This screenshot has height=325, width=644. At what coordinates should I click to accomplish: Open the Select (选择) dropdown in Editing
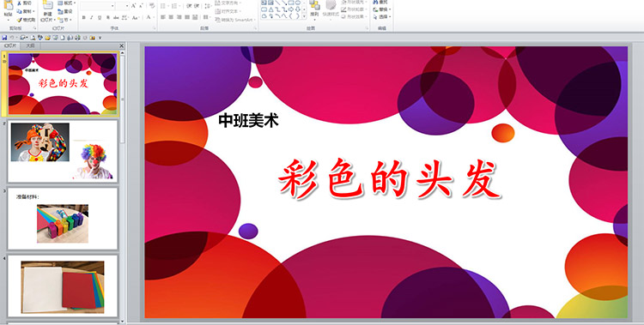(382, 17)
